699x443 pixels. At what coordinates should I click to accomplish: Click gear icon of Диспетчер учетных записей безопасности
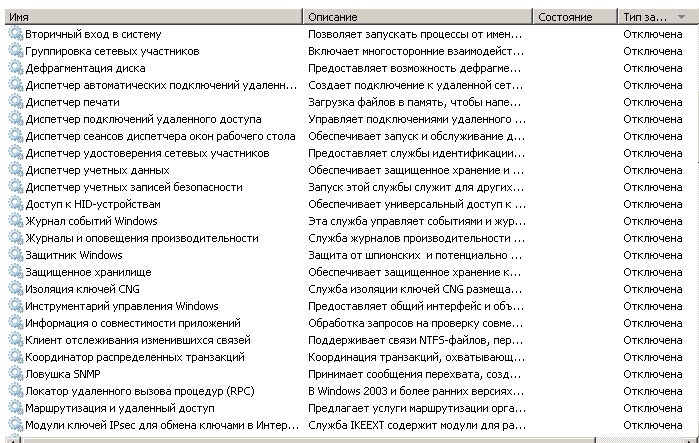(16, 187)
